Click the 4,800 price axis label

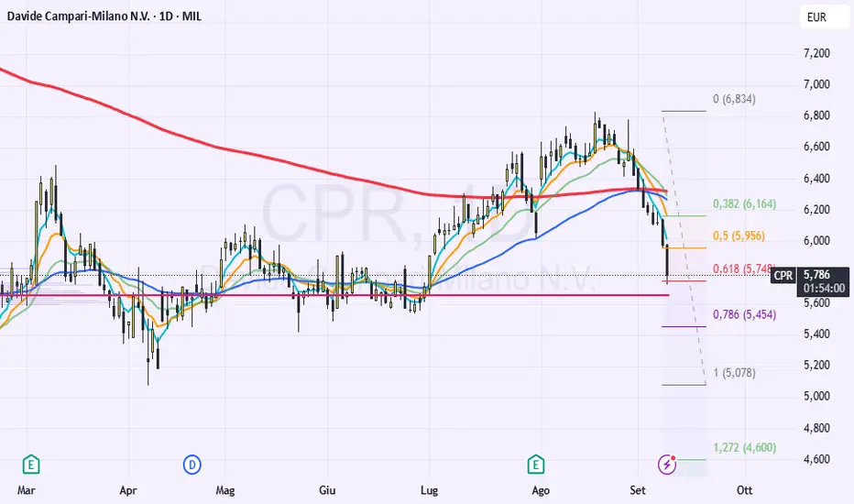coord(817,428)
